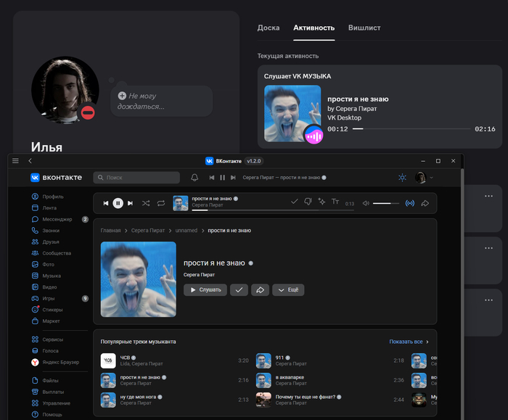Expand the Ещё dropdown button

click(288, 290)
